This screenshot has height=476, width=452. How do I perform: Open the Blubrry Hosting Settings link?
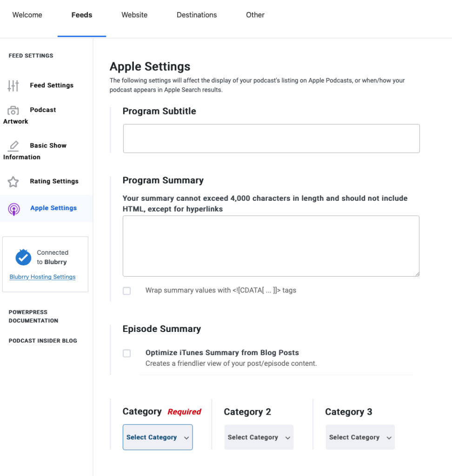(42, 277)
